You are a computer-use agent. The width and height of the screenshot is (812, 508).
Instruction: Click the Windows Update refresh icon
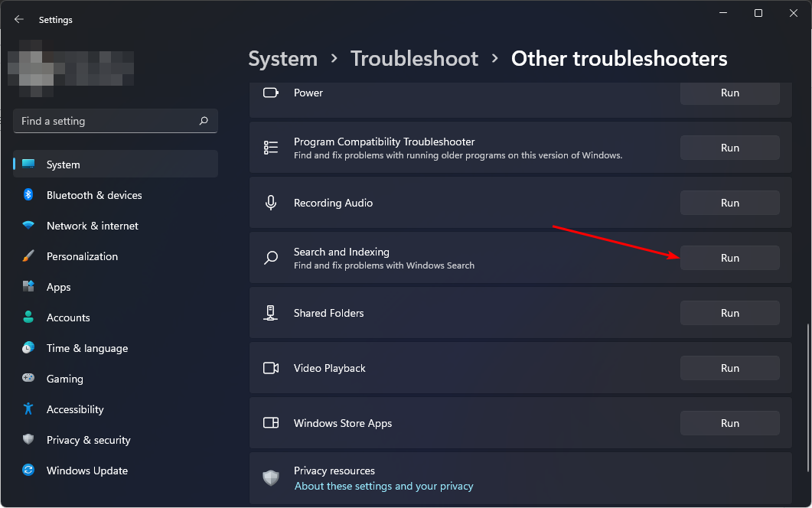coord(28,470)
